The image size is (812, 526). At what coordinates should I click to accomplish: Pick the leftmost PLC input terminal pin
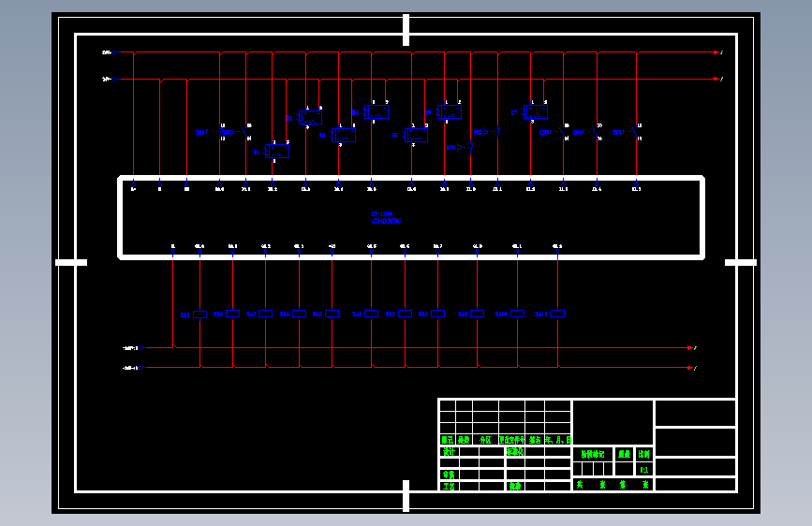[x=134, y=183]
